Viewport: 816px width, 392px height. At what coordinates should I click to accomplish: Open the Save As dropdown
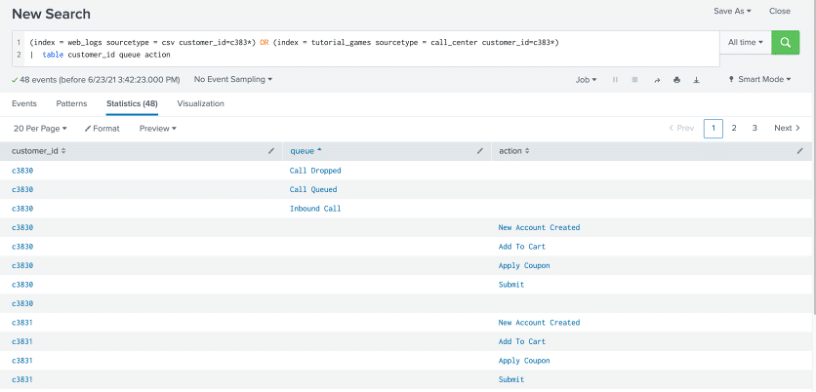click(x=732, y=11)
